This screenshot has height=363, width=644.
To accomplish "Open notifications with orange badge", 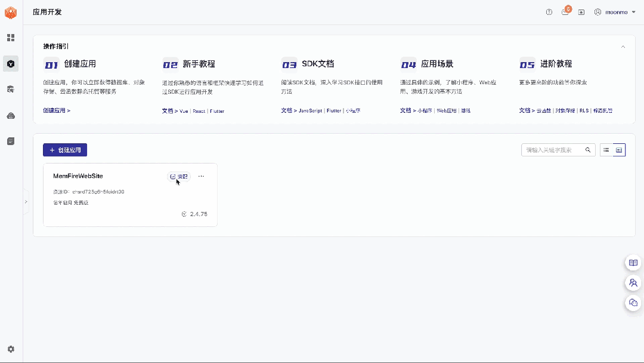I will click(565, 11).
